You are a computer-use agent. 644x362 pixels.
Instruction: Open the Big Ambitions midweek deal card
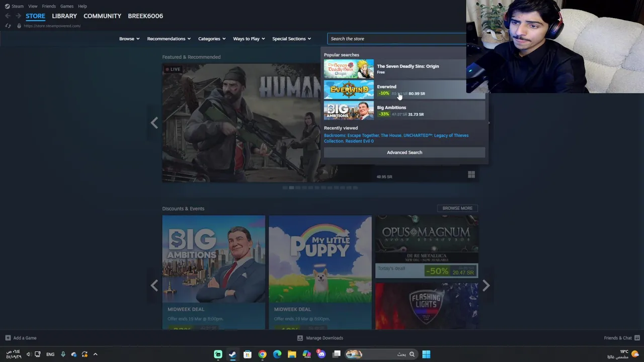click(213, 273)
